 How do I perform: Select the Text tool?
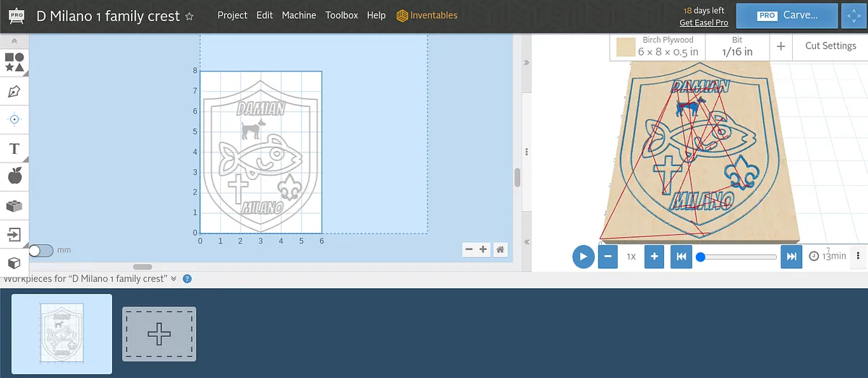[14, 148]
